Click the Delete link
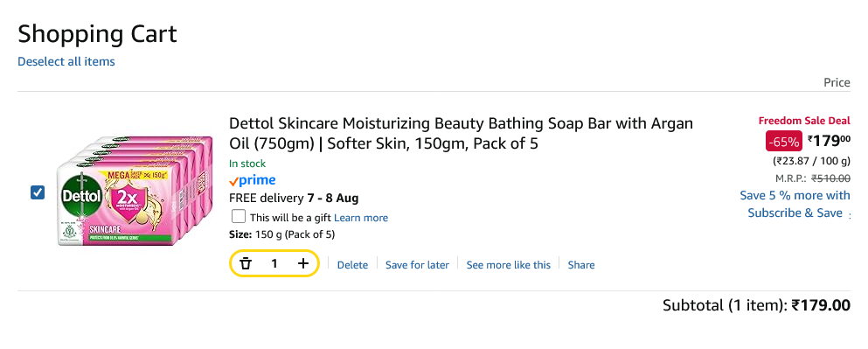 (352, 265)
